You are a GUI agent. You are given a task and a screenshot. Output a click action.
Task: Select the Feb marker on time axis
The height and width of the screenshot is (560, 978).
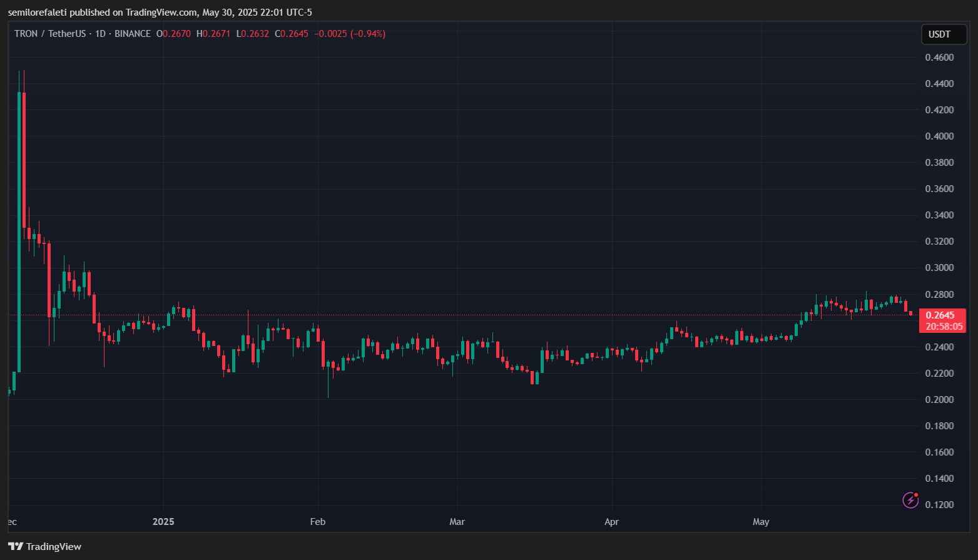click(318, 522)
